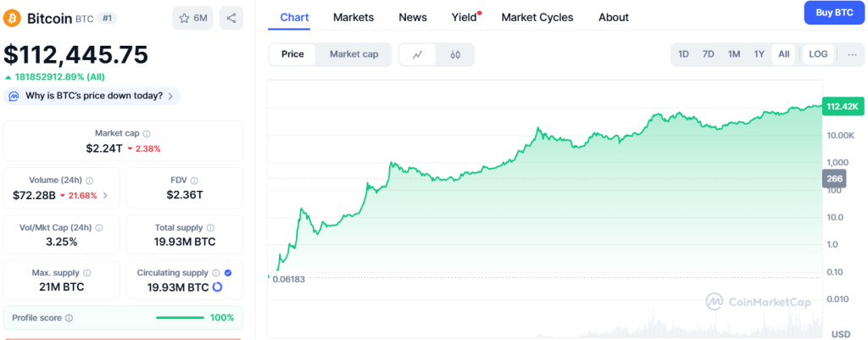This screenshot has width=868, height=340.
Task: Click Market cap info icon
Action: click(x=147, y=134)
